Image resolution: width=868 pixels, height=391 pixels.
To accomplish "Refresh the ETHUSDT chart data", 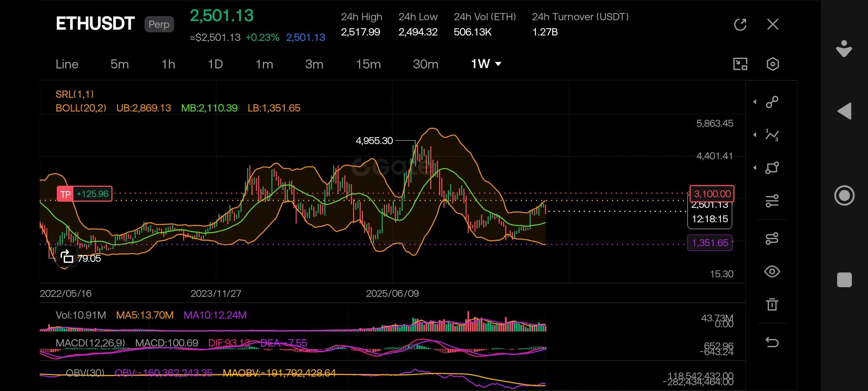I will point(740,25).
